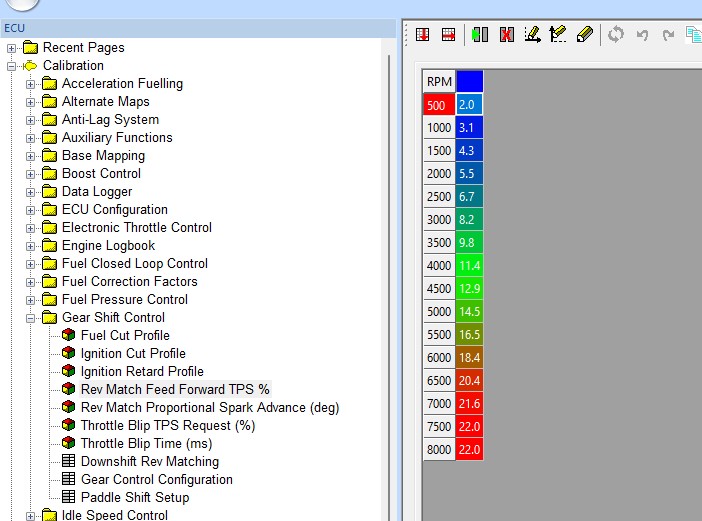Open Downshift Rev Matching settings
The width and height of the screenshot is (702, 521).
[149, 461]
